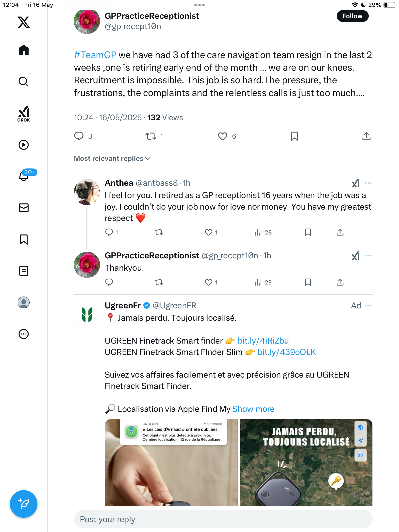
Task: Follow GPPracticeReceptionist with Follow button
Action: [x=352, y=16]
